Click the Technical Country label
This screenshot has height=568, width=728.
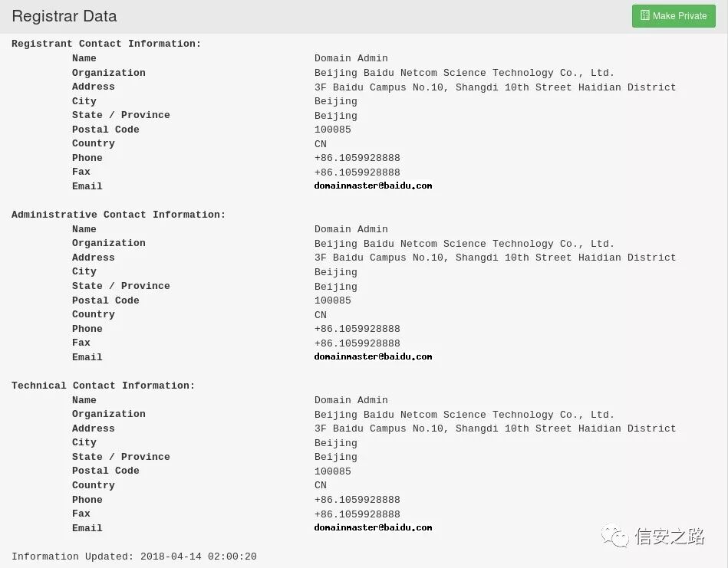(x=93, y=485)
